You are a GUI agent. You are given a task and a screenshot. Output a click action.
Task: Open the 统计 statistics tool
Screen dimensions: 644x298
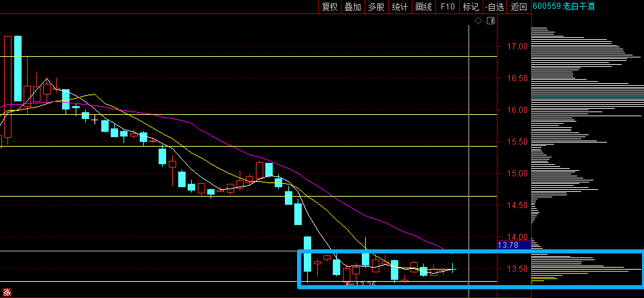pos(400,7)
